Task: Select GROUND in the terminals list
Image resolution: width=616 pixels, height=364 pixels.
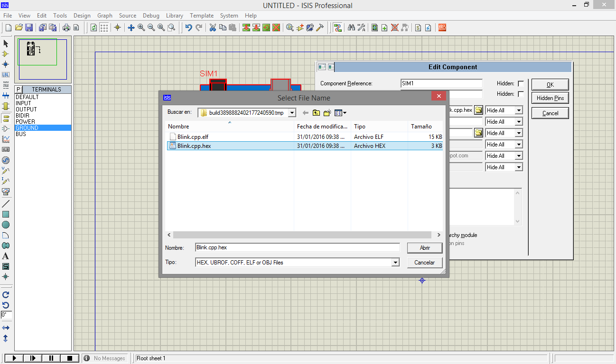Action: [43, 128]
